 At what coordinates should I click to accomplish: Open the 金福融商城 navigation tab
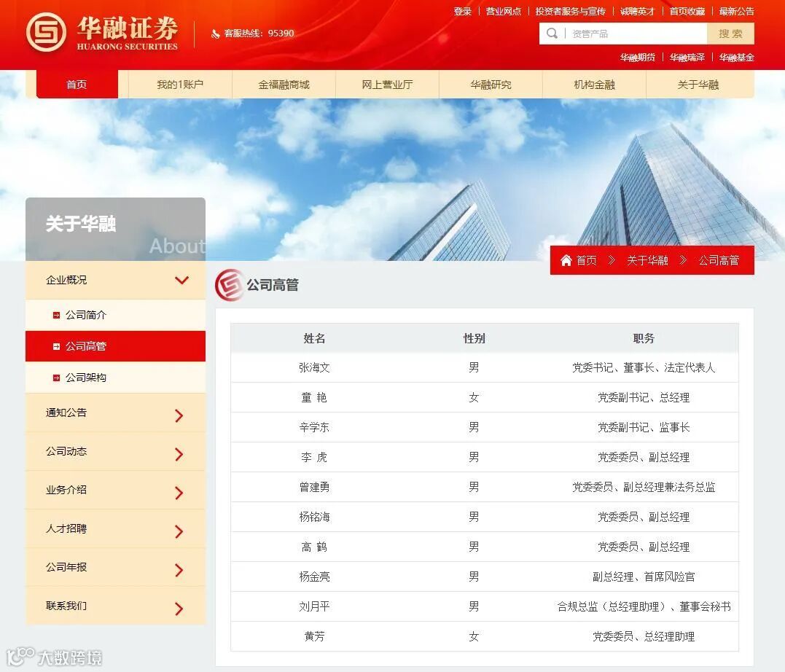284,84
